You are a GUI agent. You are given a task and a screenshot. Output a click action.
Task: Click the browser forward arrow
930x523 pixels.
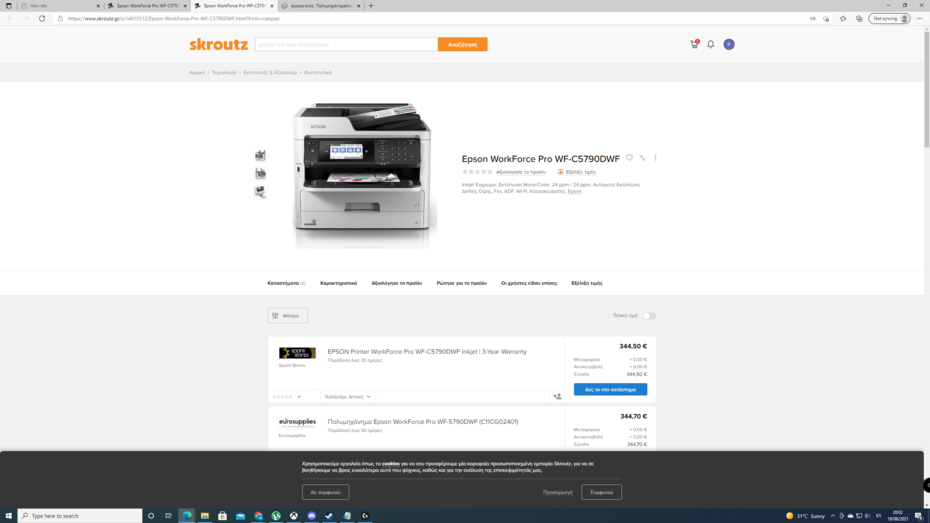click(x=26, y=18)
